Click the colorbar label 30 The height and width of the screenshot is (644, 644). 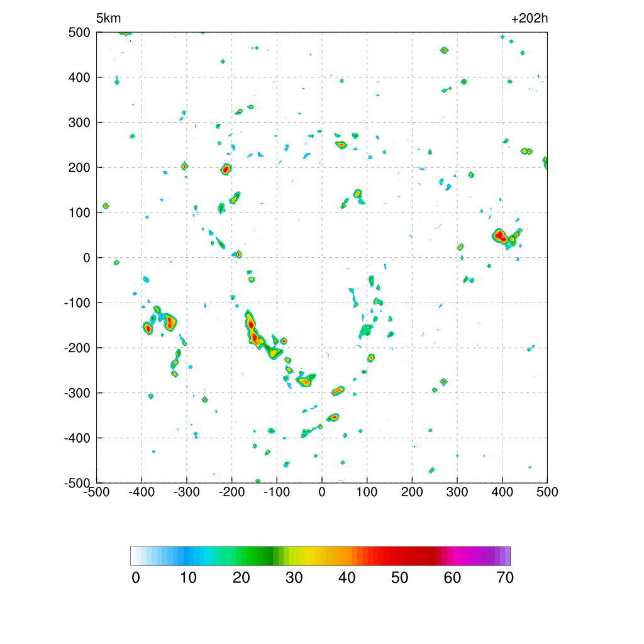(x=294, y=578)
